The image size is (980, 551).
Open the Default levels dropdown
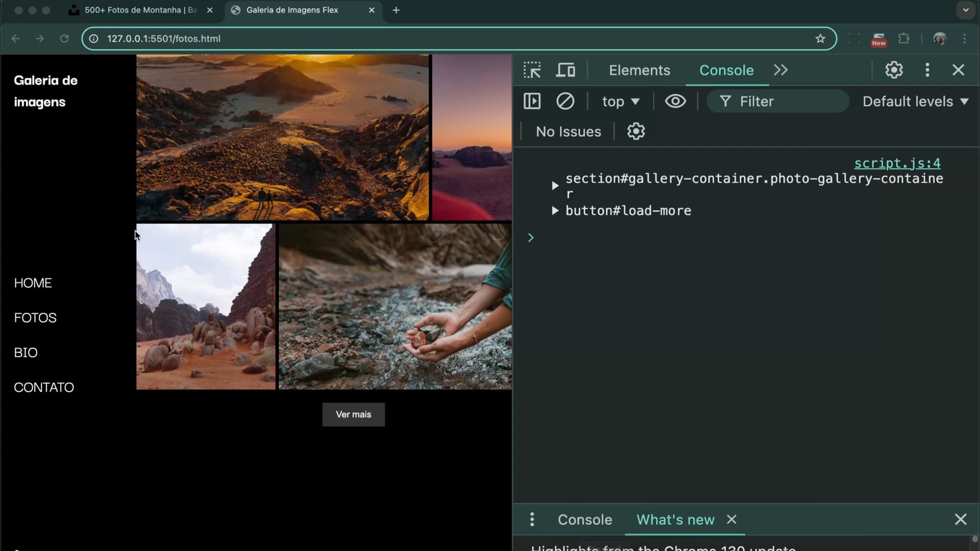tap(915, 102)
